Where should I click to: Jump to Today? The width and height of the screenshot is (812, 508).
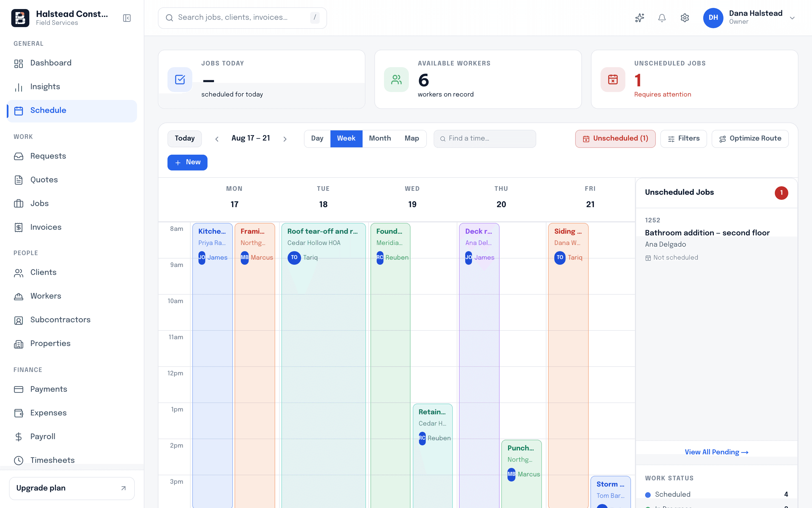(185, 139)
